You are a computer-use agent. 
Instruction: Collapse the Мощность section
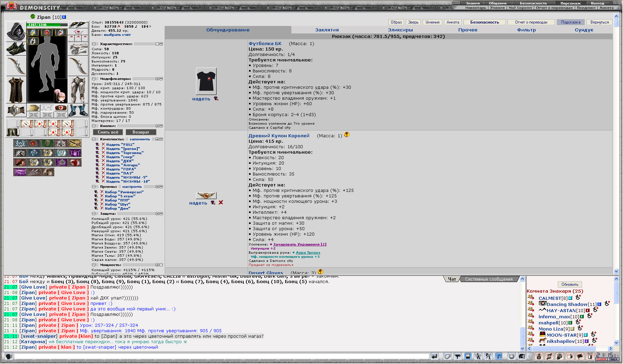(x=94, y=265)
